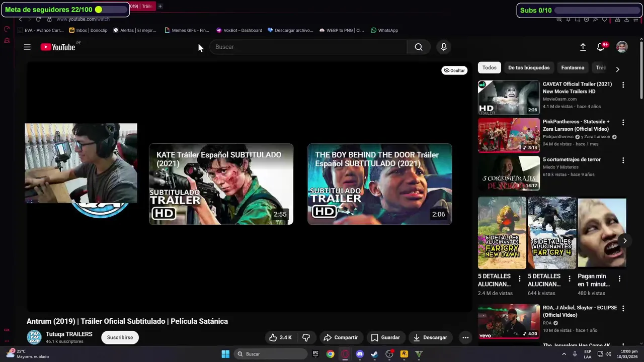Open the account avatar menu
The height and width of the screenshot is (362, 644).
click(x=622, y=47)
